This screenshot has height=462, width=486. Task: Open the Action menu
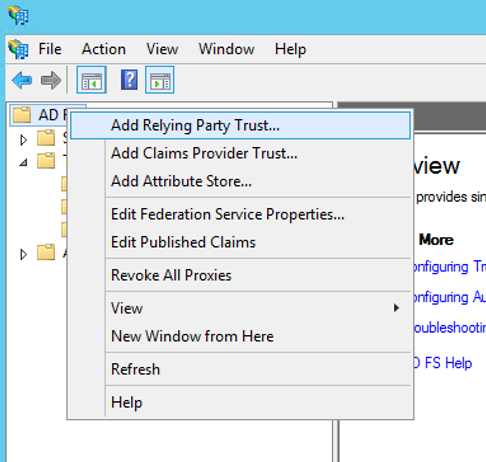(x=104, y=49)
